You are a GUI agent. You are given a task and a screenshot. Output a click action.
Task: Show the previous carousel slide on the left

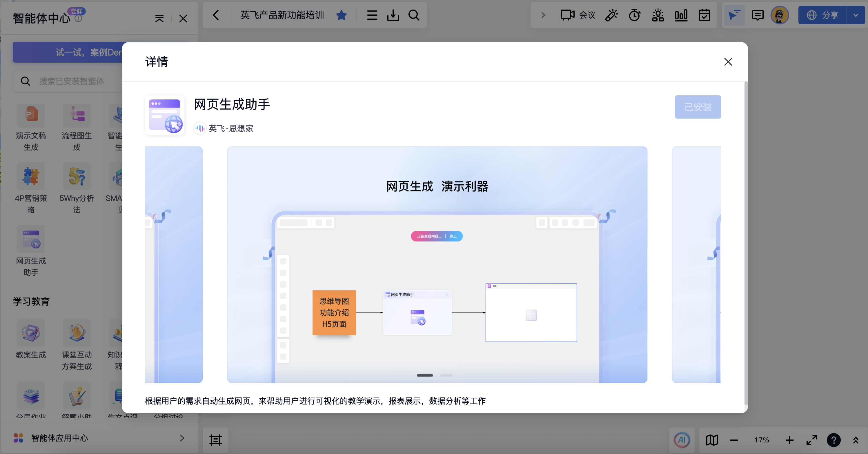[x=174, y=265]
